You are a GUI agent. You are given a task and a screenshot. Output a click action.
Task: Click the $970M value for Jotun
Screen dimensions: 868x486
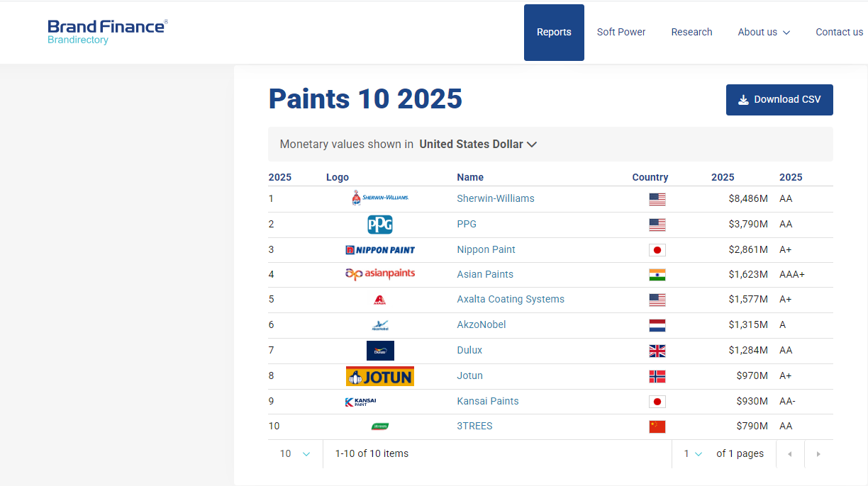(x=752, y=375)
